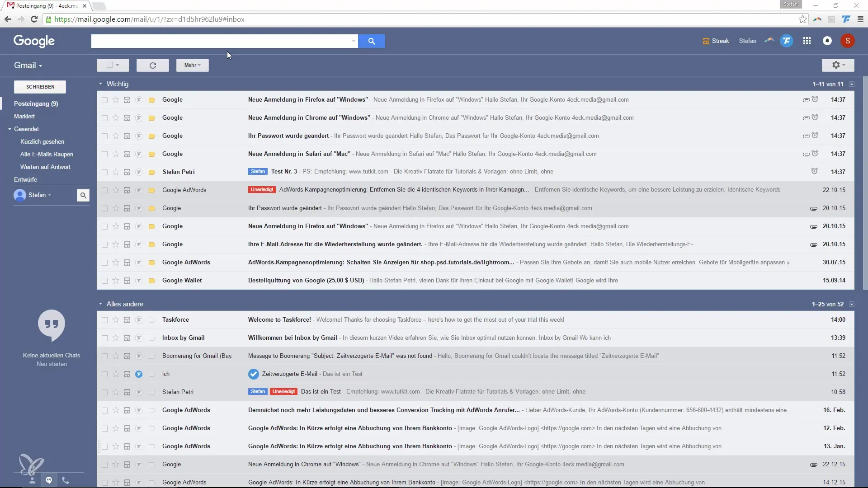The width and height of the screenshot is (868, 488).
Task: Click the browser address bar URL
Action: (x=149, y=19)
